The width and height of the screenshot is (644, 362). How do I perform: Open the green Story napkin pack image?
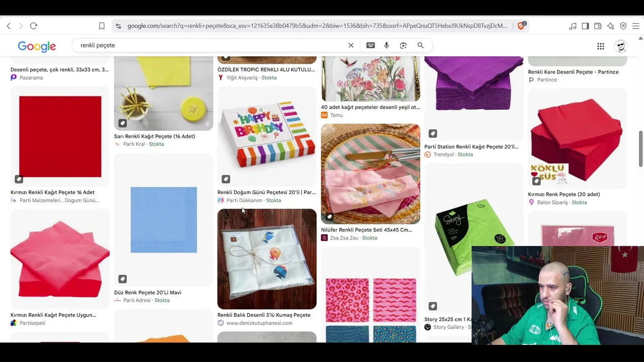coord(474,238)
